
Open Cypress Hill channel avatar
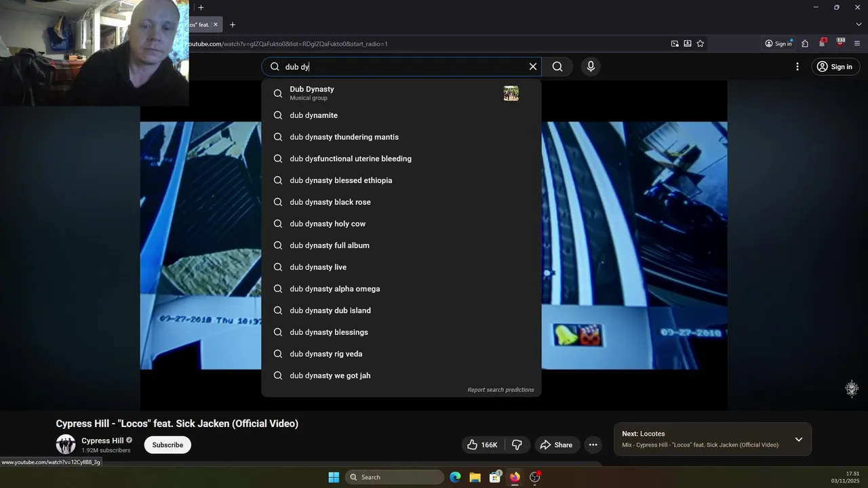(x=66, y=445)
